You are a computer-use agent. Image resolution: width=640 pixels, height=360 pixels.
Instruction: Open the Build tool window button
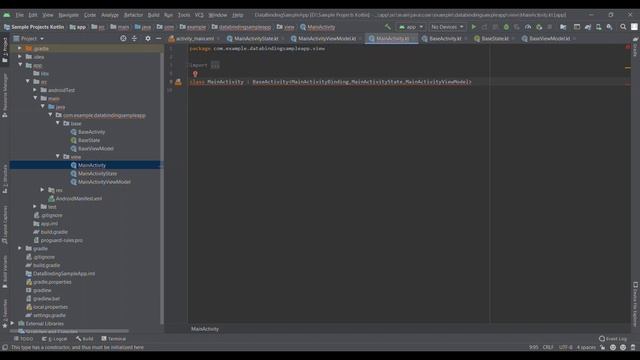[84, 339]
